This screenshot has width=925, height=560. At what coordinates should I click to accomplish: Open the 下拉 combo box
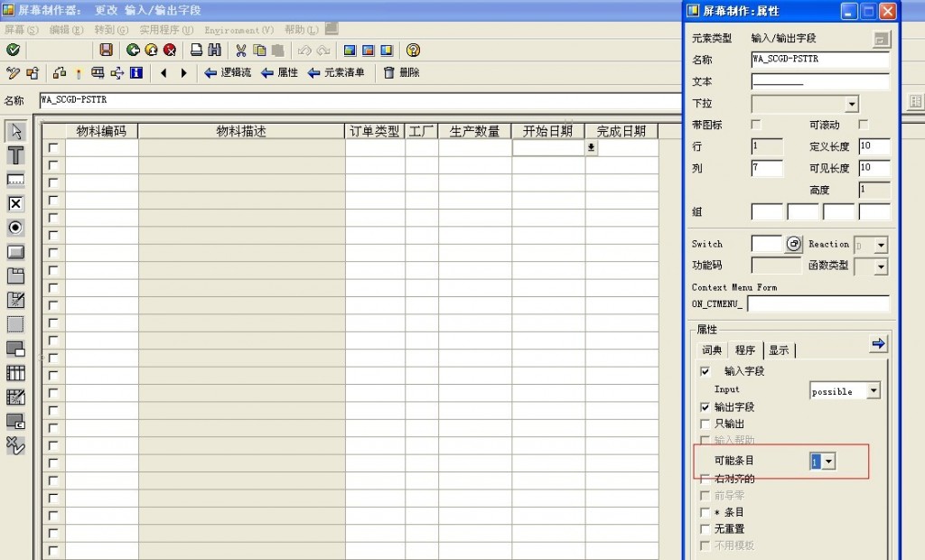click(851, 104)
